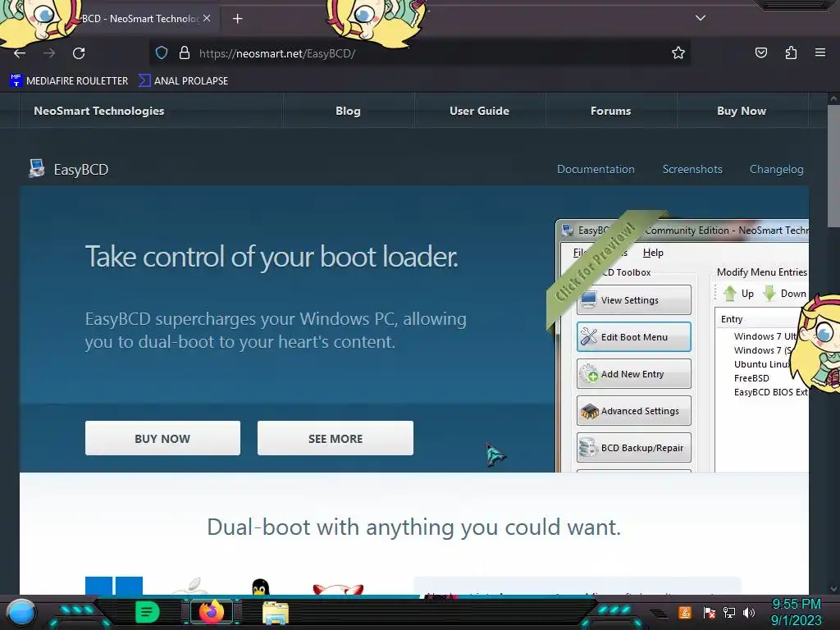Click the large BUY NOW button
The width and height of the screenshot is (840, 630).
pos(162,438)
